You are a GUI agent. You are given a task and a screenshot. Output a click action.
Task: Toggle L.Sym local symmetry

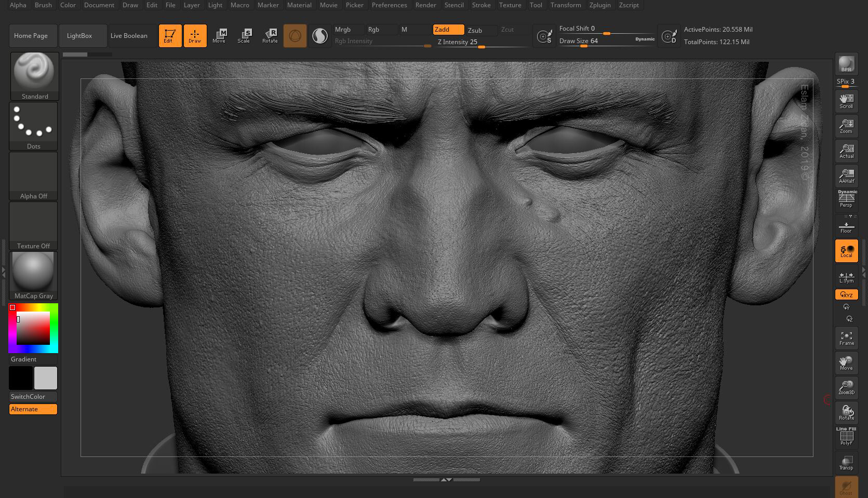point(846,277)
